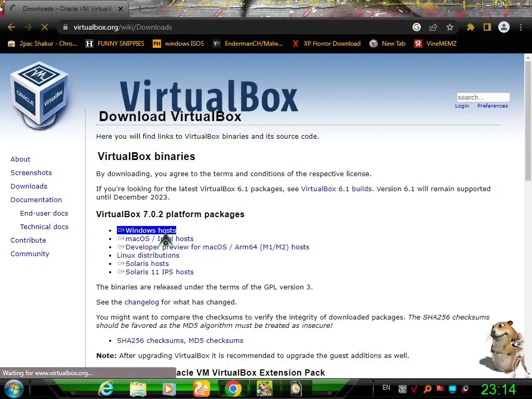Toggle the browser side panel icon
Viewport: 532px width, 399px height.
(487, 27)
